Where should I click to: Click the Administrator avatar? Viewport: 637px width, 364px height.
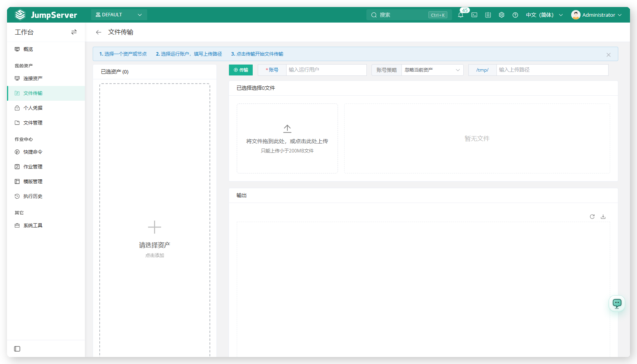coord(575,15)
